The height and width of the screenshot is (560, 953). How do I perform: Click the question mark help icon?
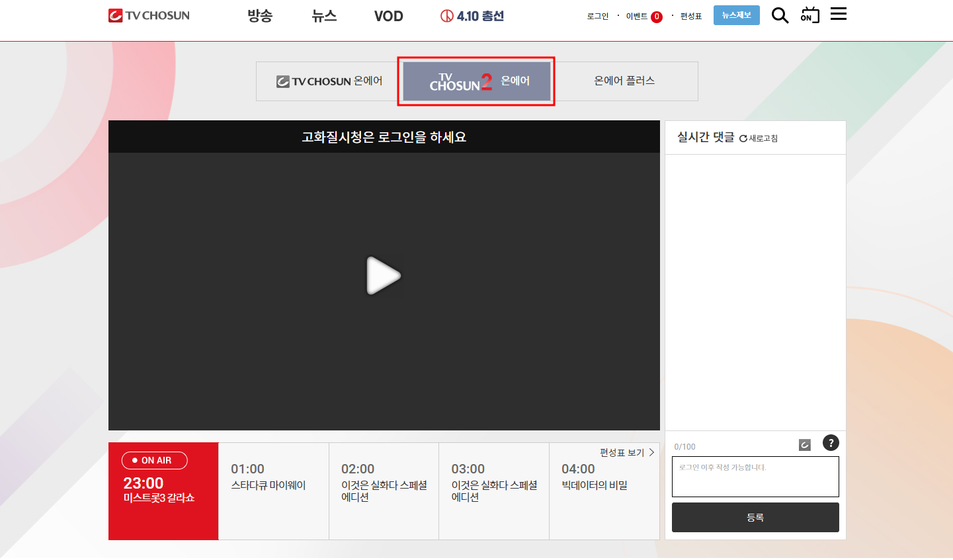[x=831, y=443]
